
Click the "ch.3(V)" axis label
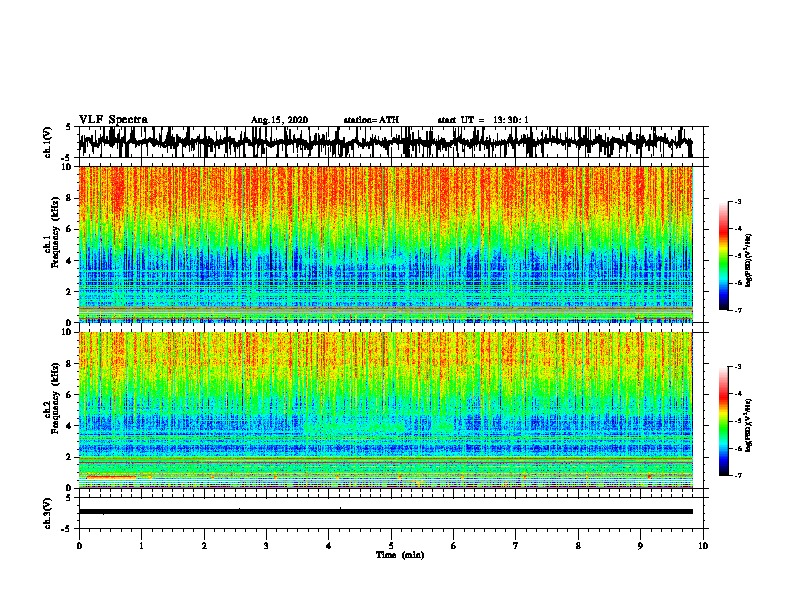pyautogui.click(x=48, y=513)
